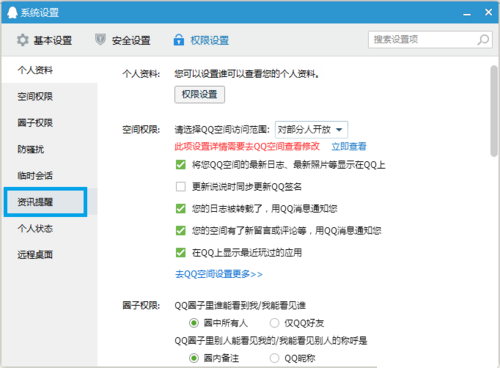Click the QQ圈子里谁能看到我/我能看见谁 text
The width and height of the screenshot is (500, 368).
[240, 305]
